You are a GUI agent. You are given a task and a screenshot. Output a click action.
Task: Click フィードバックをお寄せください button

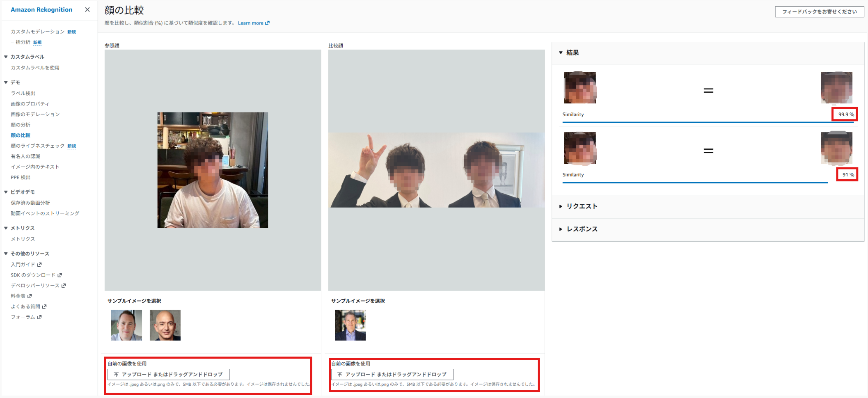click(819, 11)
